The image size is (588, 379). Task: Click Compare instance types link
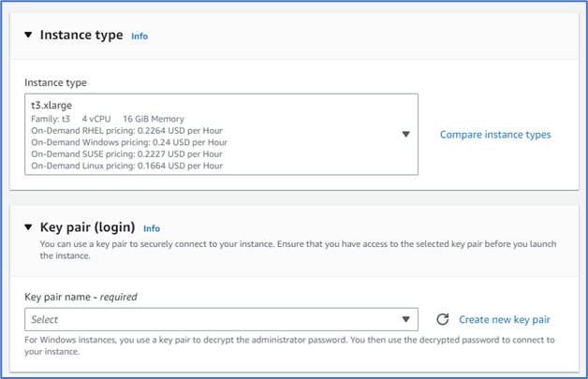click(495, 135)
